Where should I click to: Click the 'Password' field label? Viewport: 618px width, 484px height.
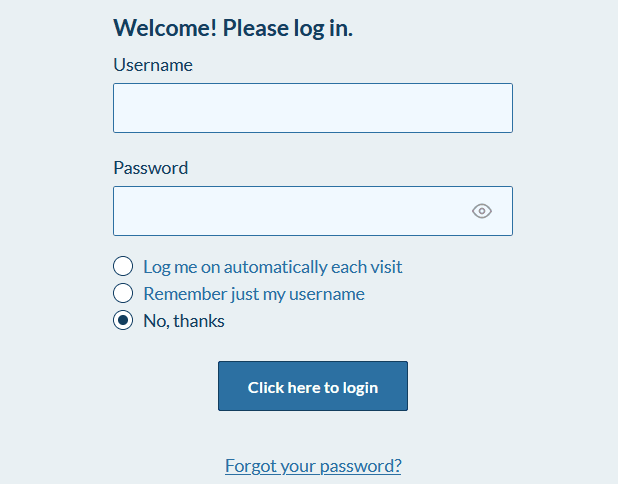pyautogui.click(x=150, y=168)
